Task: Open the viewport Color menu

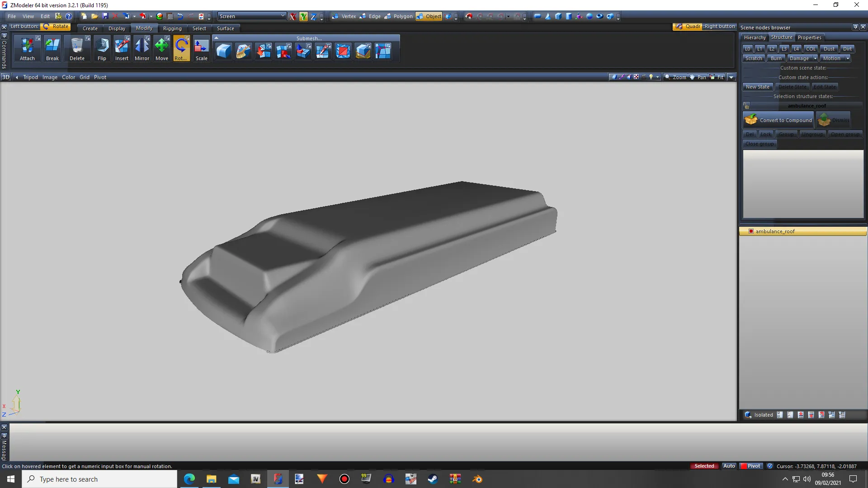Action: point(68,77)
